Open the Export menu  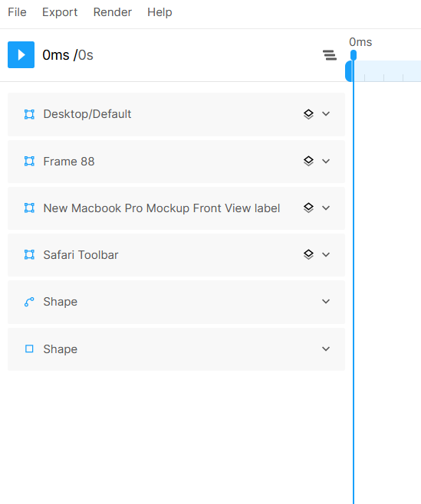[60, 12]
